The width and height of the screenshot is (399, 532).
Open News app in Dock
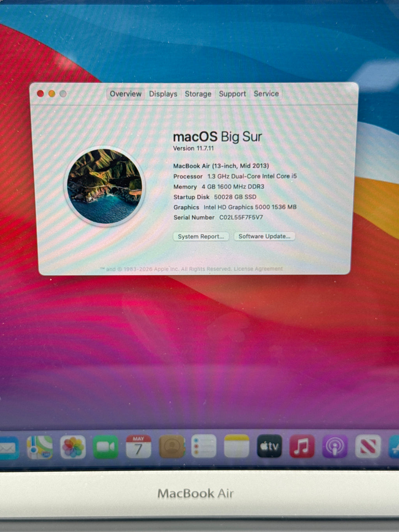point(368,447)
